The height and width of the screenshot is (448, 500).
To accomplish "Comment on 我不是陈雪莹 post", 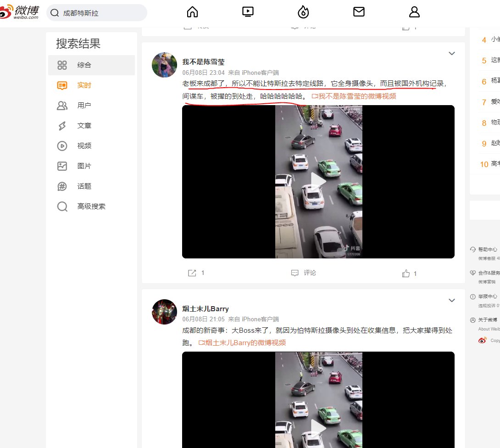I will pyautogui.click(x=303, y=273).
